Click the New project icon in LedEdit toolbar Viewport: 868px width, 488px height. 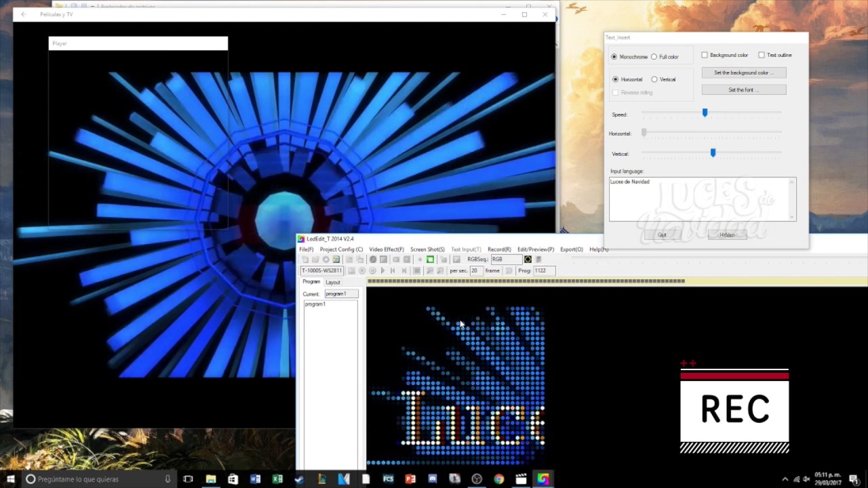coord(306,260)
